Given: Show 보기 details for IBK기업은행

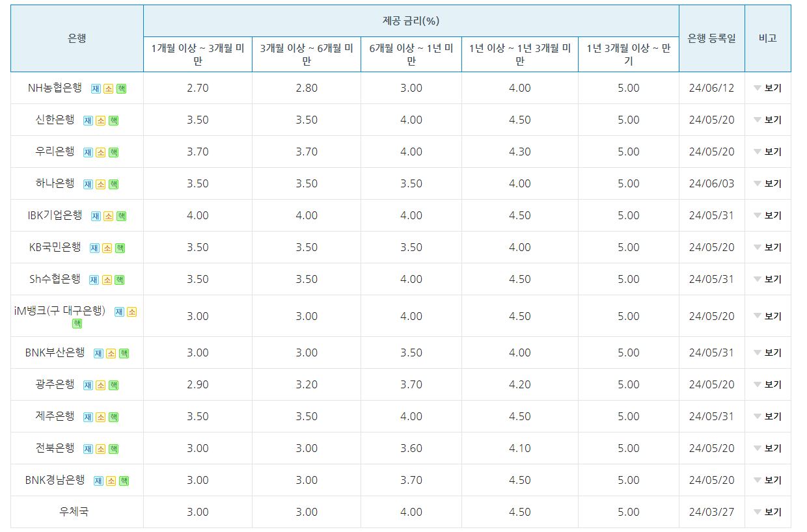Looking at the screenshot, I should [x=768, y=215].
